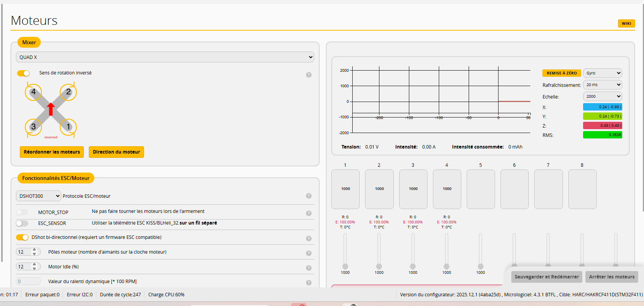Open help for Valeur du ralenti dynamique
Viewport: 644px width, 306px height.
point(308,283)
